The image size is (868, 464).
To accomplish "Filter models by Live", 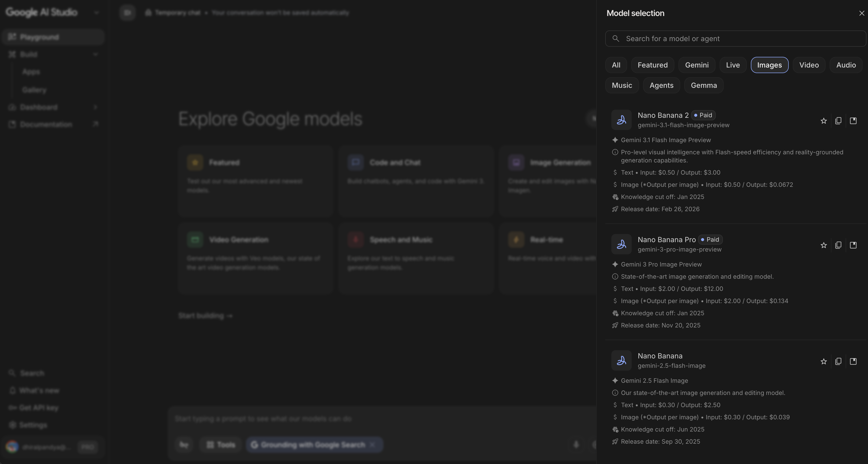I will point(733,65).
